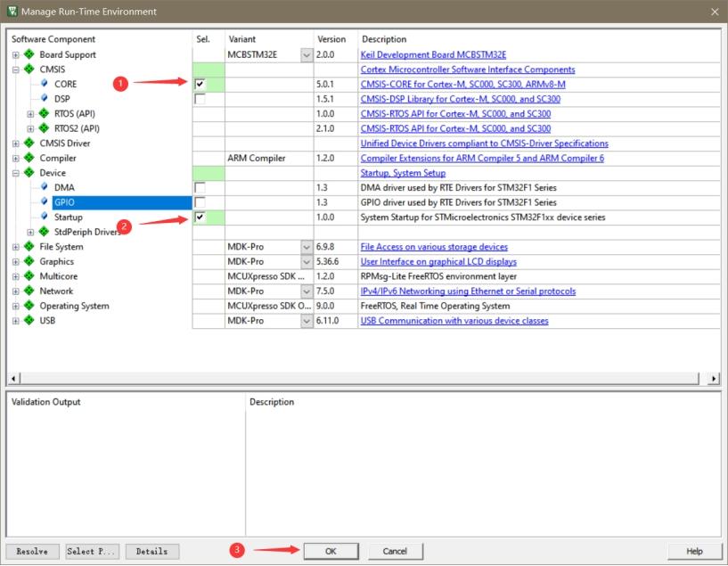Open the Network MDK-Pro variant dropdown
The height and width of the screenshot is (566, 728).
[307, 291]
